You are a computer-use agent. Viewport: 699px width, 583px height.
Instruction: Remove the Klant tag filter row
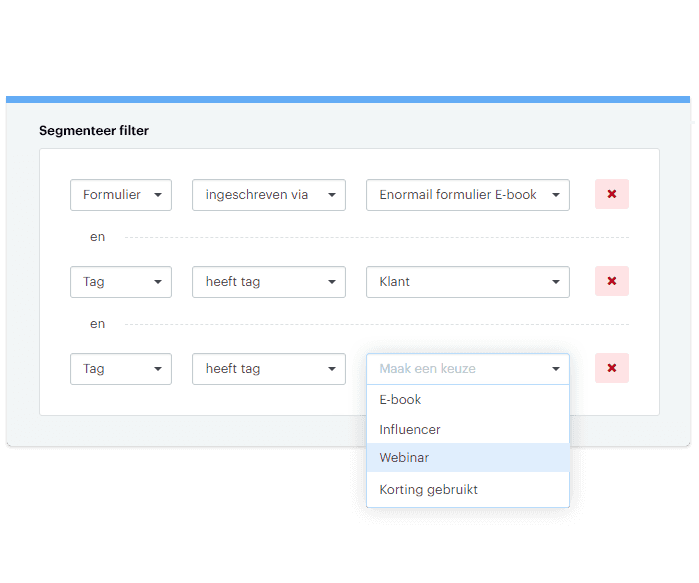[612, 281]
